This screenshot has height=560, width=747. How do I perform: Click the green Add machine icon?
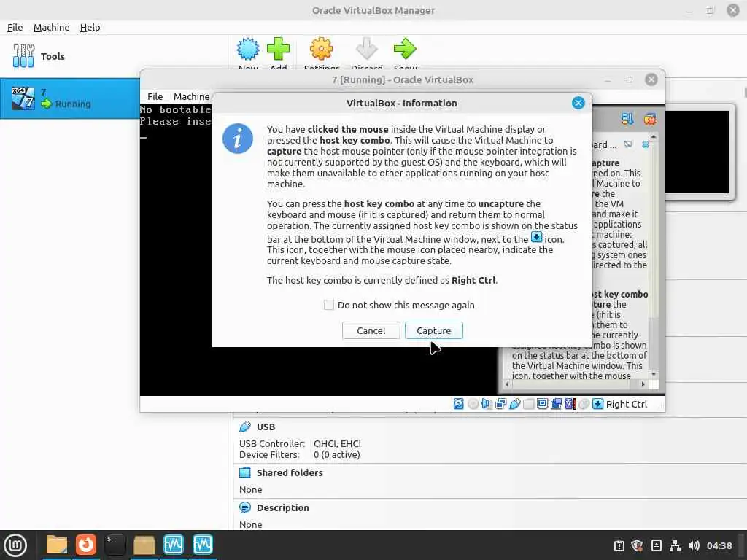pyautogui.click(x=278, y=49)
